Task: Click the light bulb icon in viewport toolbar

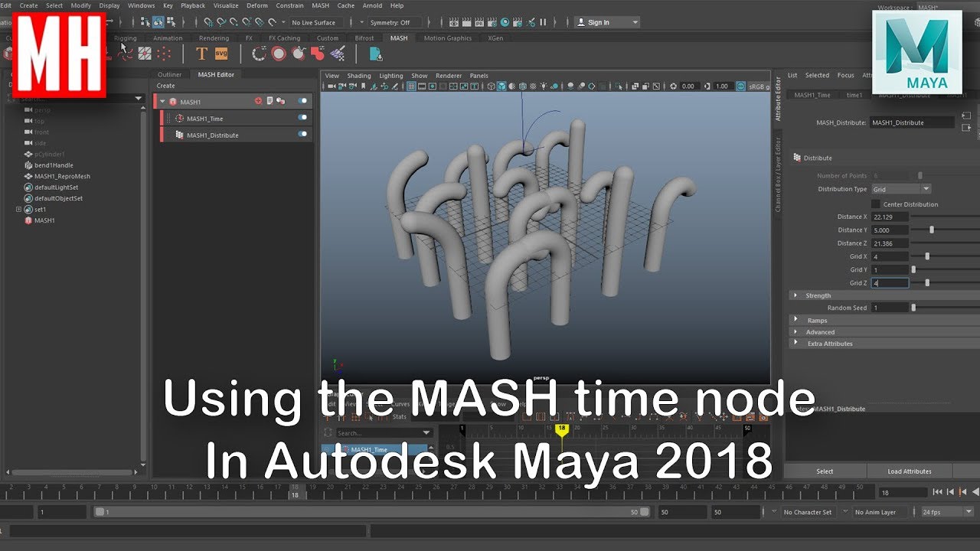Action: [544, 86]
